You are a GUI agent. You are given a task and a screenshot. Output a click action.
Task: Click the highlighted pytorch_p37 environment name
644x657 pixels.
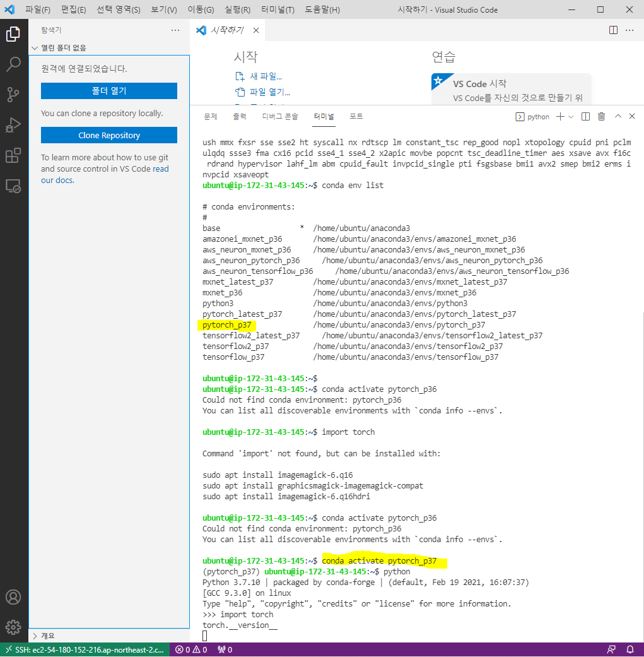pos(226,325)
